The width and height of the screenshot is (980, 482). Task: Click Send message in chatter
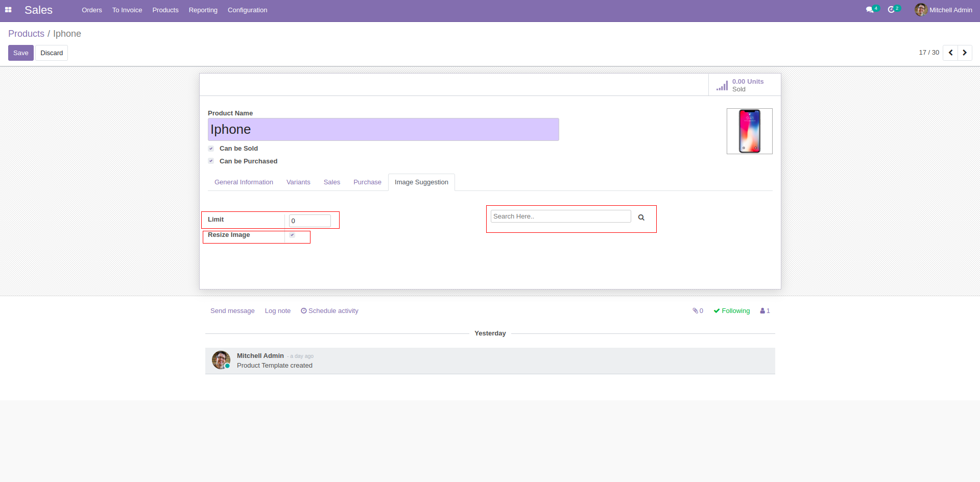(x=232, y=311)
